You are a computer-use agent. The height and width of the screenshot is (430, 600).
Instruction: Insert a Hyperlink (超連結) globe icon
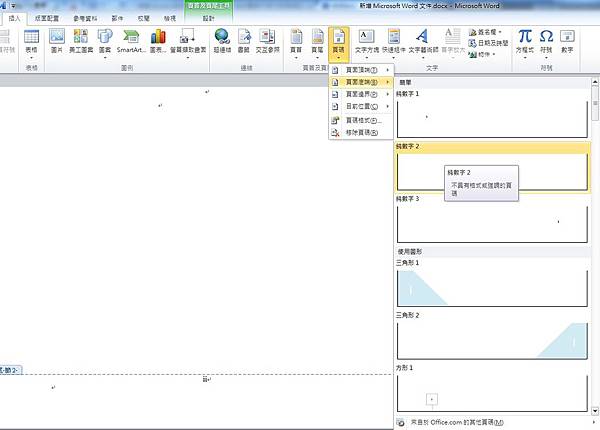pos(222,41)
